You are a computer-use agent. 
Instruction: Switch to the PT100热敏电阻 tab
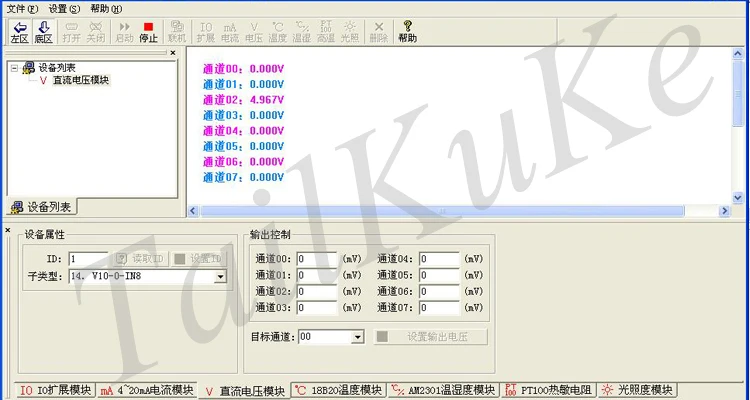pyautogui.click(x=549, y=390)
